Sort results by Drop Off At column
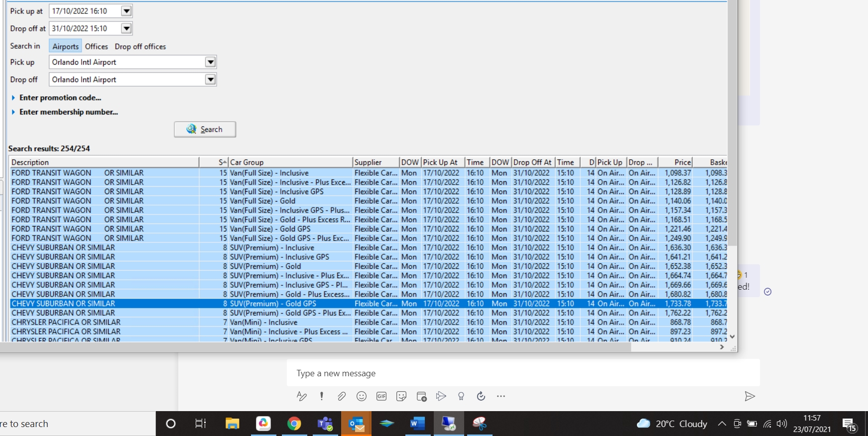This screenshot has width=868, height=436. click(533, 162)
